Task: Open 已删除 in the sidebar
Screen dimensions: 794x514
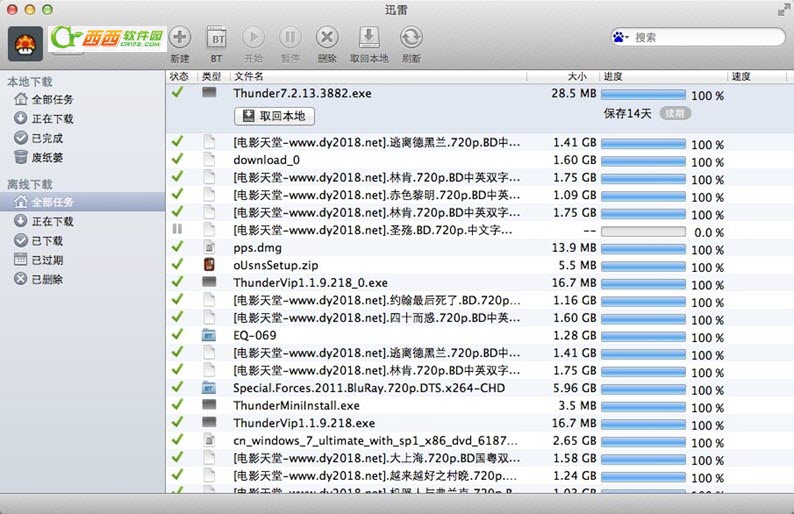Action: [38, 279]
